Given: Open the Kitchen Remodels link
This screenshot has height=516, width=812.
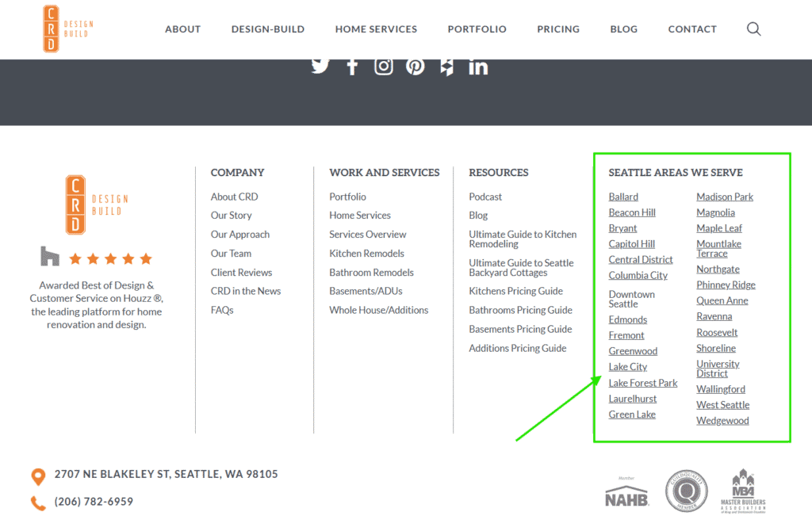Looking at the screenshot, I should click(366, 253).
